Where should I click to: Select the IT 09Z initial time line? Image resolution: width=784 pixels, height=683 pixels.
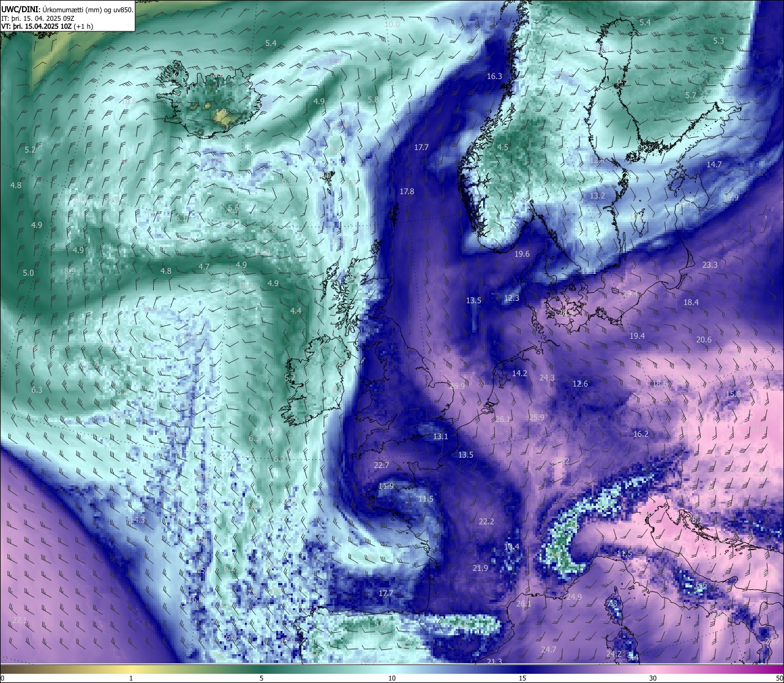point(38,18)
